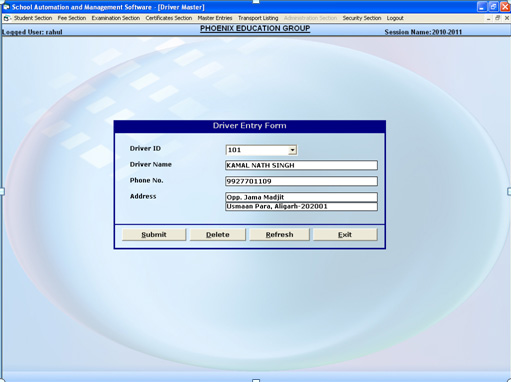The height and width of the screenshot is (382, 511).
Task: Click the Submit button
Action: pyautogui.click(x=154, y=235)
